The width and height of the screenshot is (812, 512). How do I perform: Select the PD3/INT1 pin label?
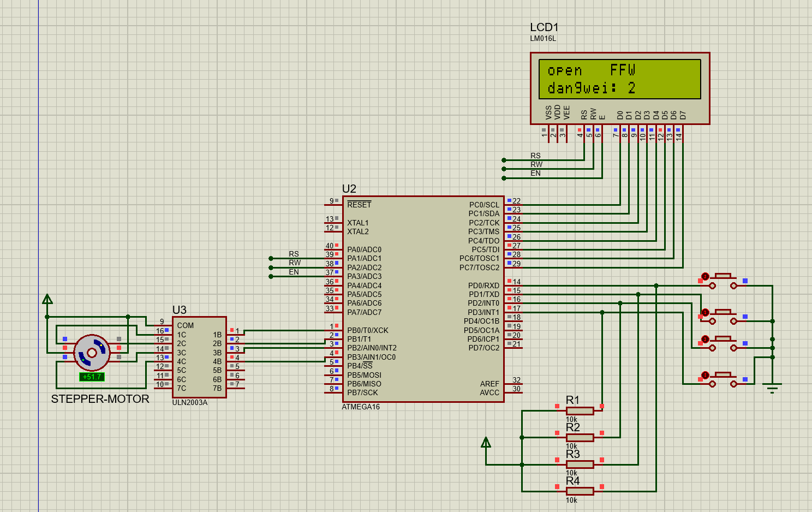coord(483,312)
